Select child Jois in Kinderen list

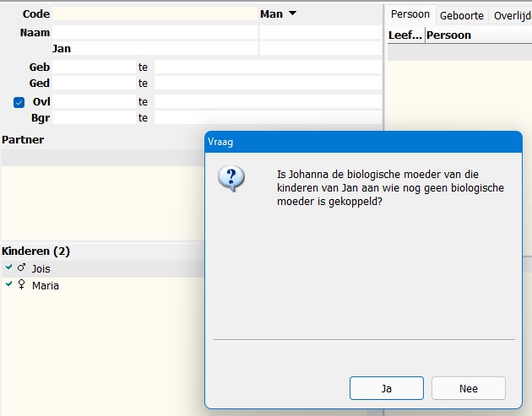coord(41,268)
